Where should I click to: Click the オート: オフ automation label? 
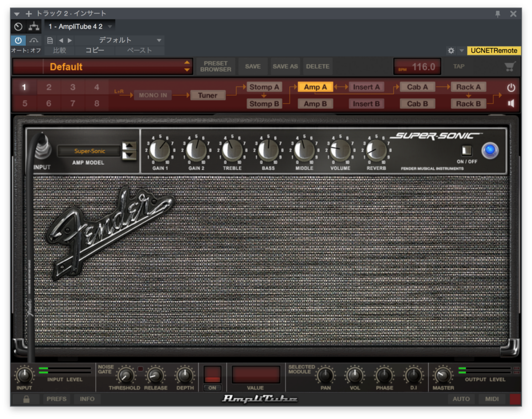(26, 51)
